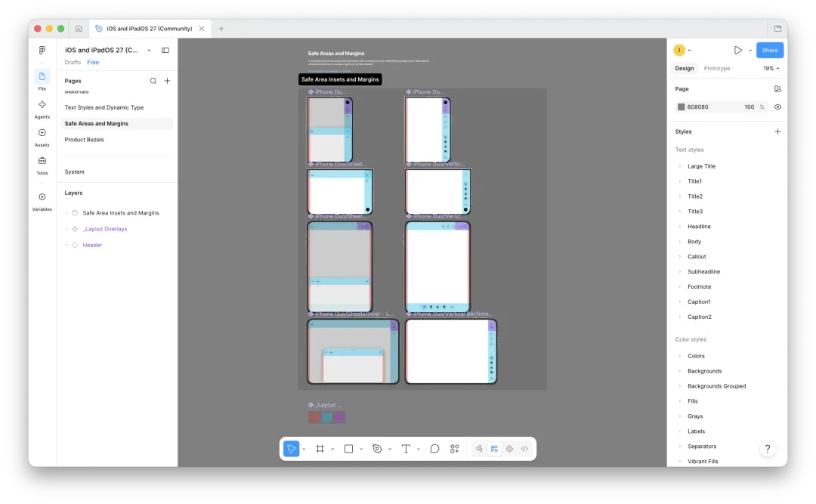Open the Product Bezels page
The height and width of the screenshot is (504, 816).
[x=85, y=140]
